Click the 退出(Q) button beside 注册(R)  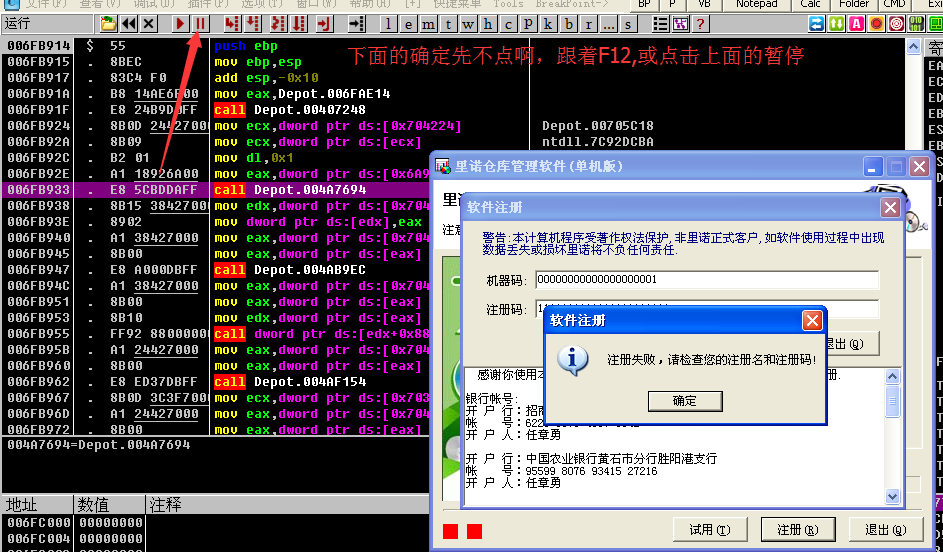click(885, 530)
